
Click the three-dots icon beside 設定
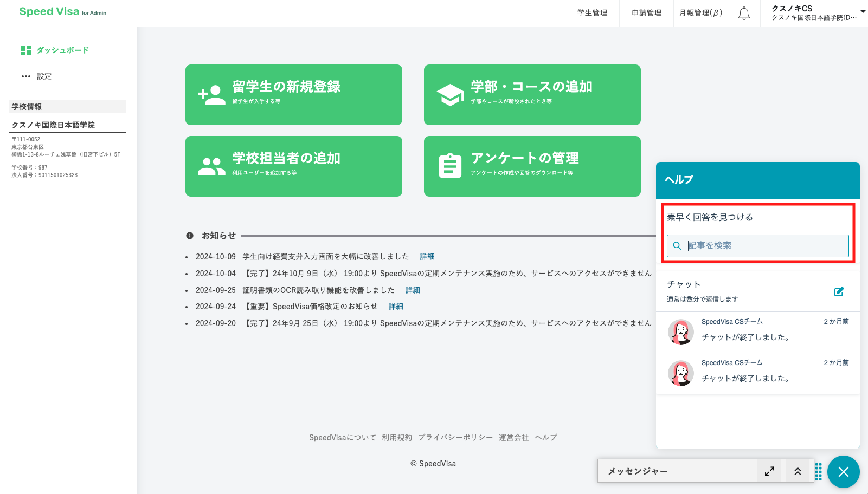click(26, 76)
